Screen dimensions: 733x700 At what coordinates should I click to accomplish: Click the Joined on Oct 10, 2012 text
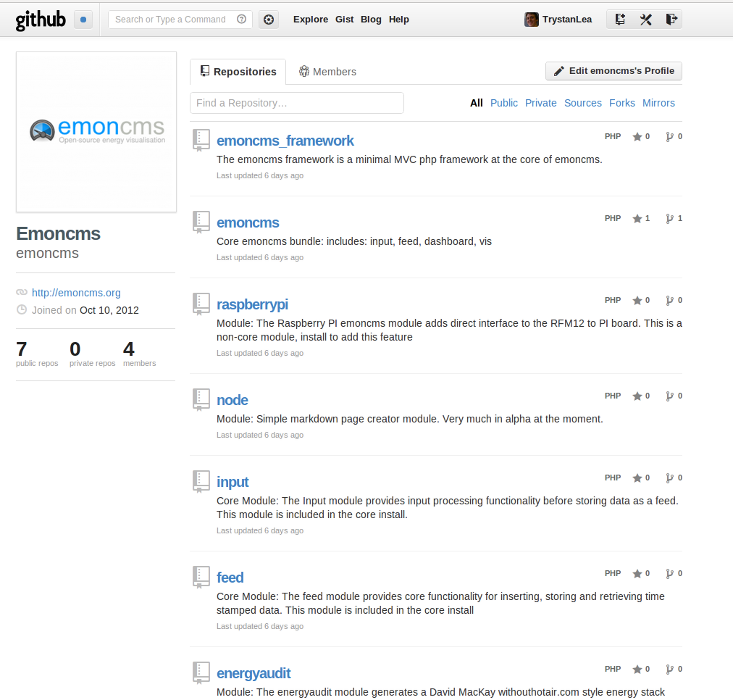point(85,310)
